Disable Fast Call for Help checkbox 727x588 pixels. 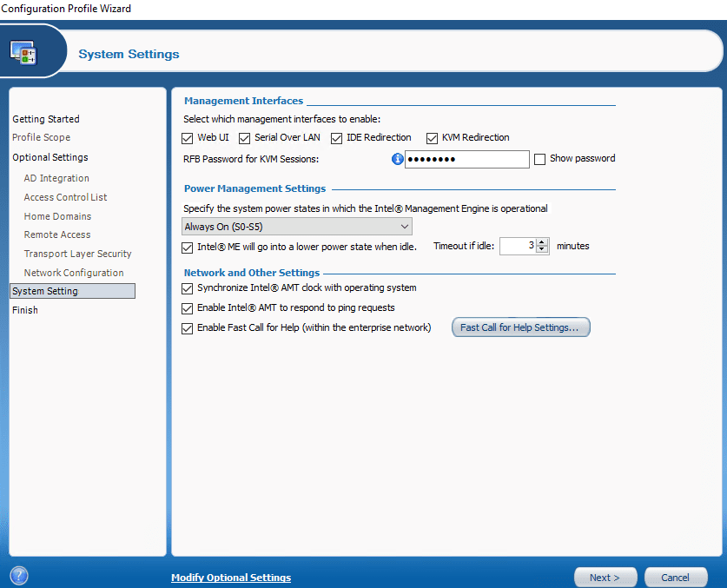[188, 328]
